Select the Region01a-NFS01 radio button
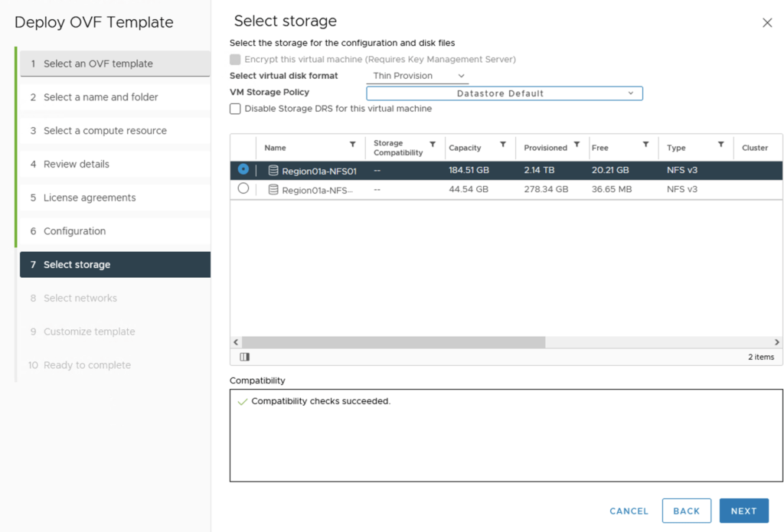This screenshot has height=532, width=784. pyautogui.click(x=243, y=169)
